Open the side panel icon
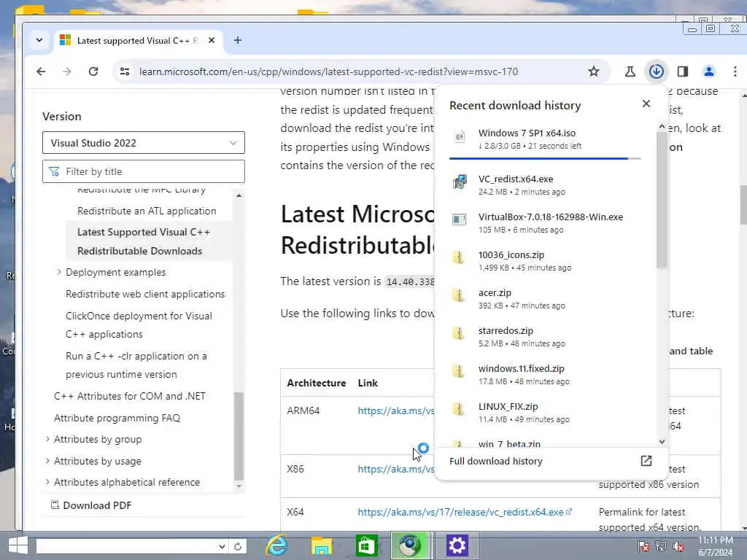 (x=683, y=71)
